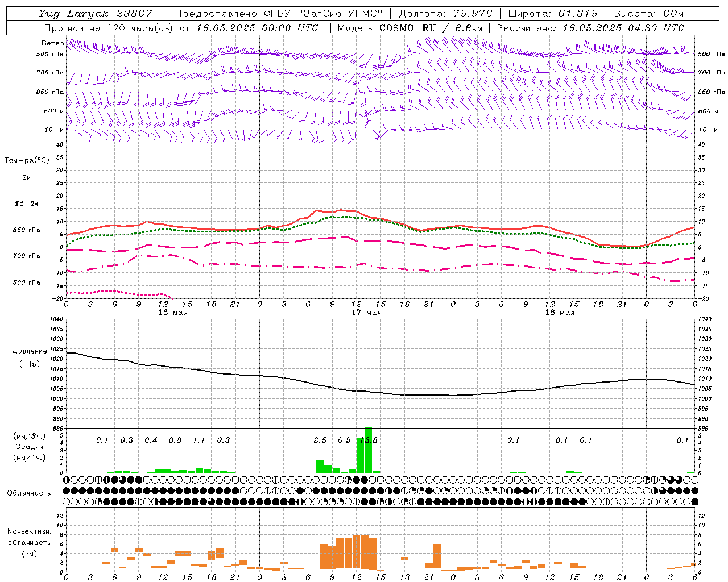Select the provider text ФГБУ "ЗапСиб УГМС"
Image resolution: width=728 pixels, height=582 pixels.
point(323,14)
